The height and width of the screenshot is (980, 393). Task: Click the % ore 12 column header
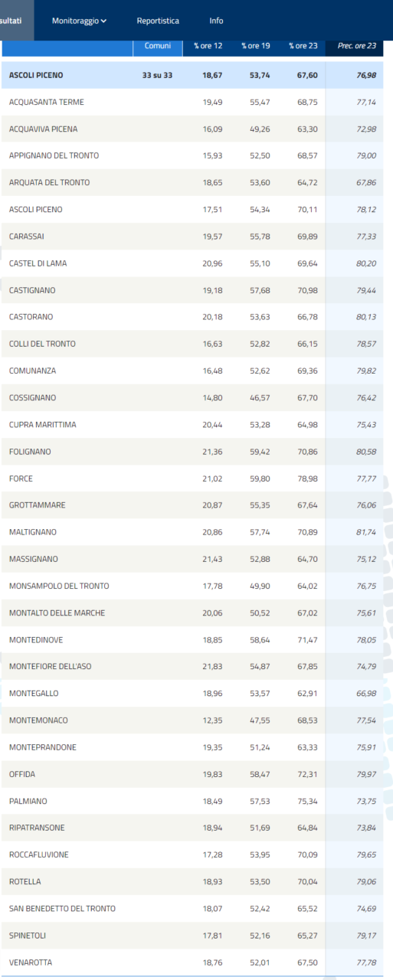[x=208, y=46]
